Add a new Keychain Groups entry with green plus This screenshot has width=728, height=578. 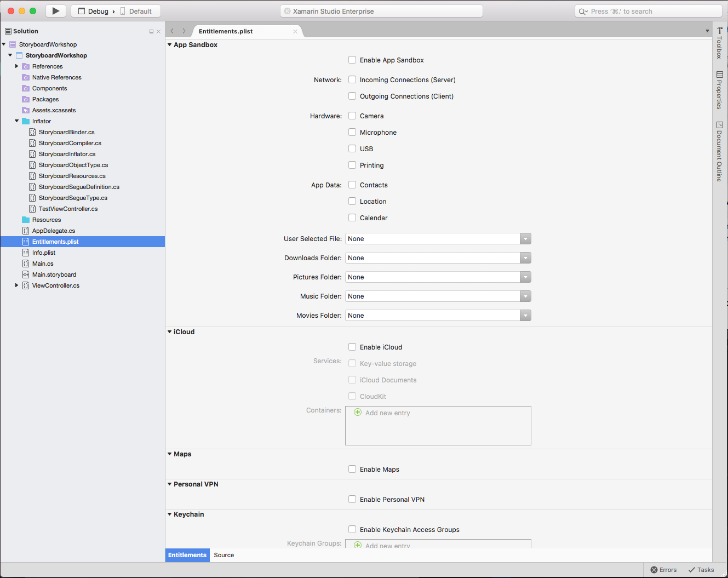(358, 545)
